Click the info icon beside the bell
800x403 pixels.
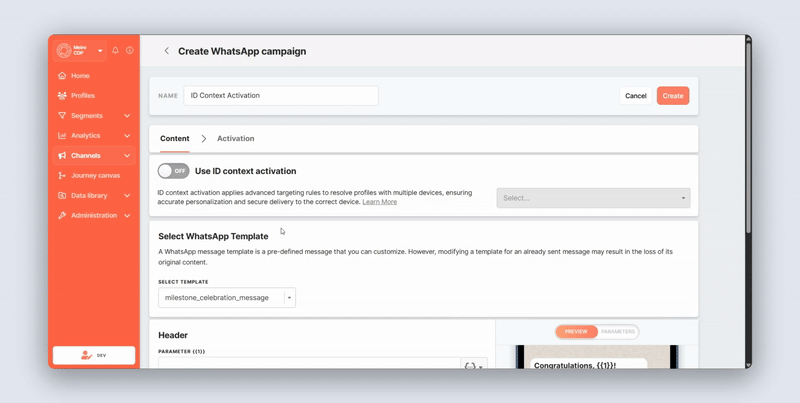(130, 51)
